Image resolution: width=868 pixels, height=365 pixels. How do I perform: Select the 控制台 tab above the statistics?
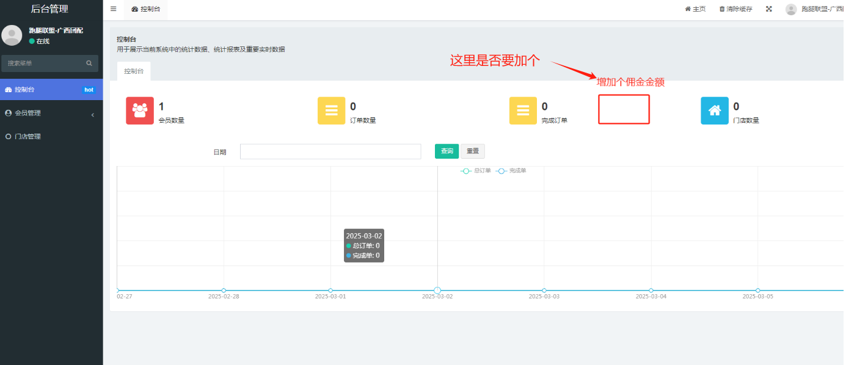tap(134, 71)
